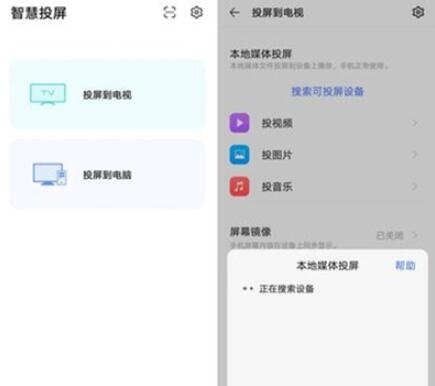Tap 帮助 in the 本地媒体投屏 sheet
This screenshot has width=435, height=386.
click(405, 265)
